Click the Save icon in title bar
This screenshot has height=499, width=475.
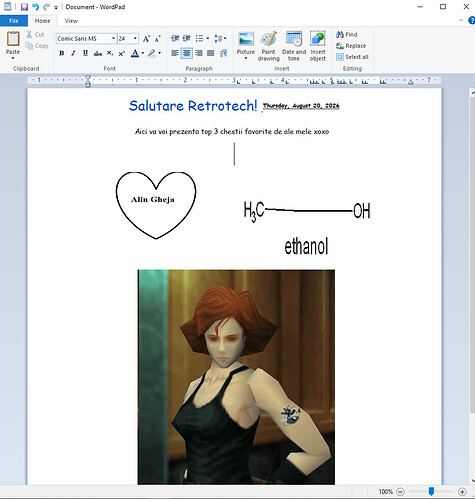(x=24, y=7)
